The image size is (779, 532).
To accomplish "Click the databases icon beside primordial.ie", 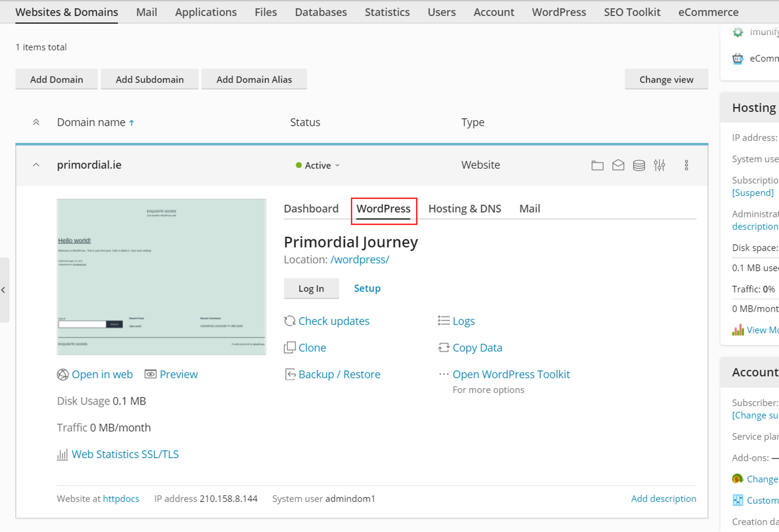I will [639, 165].
